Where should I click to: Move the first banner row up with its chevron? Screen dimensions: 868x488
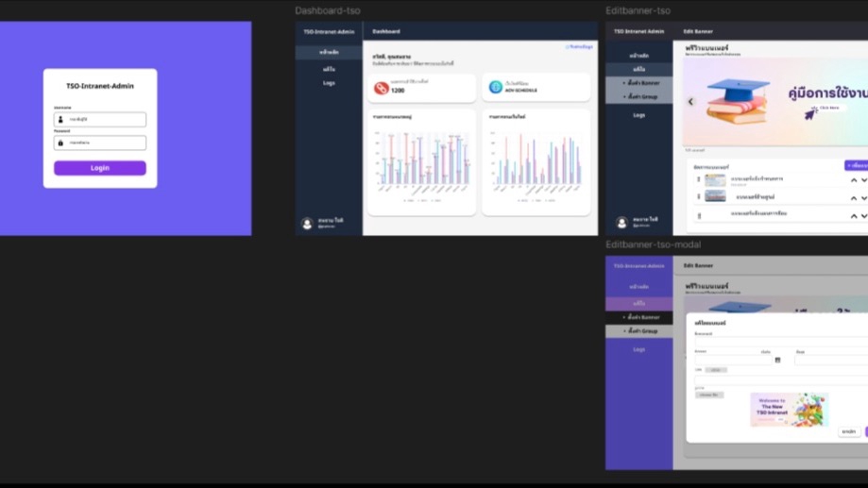tap(854, 179)
